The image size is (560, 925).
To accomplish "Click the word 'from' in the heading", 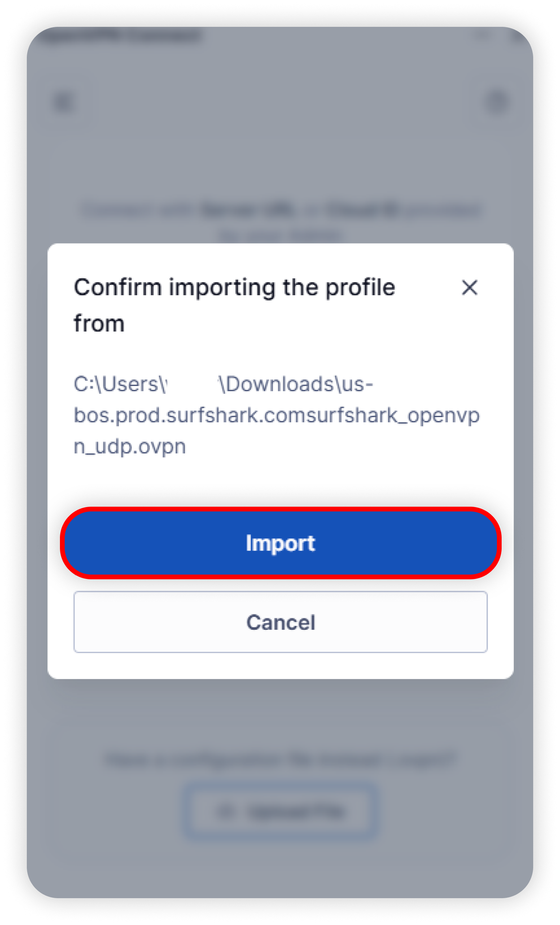I will [x=99, y=324].
